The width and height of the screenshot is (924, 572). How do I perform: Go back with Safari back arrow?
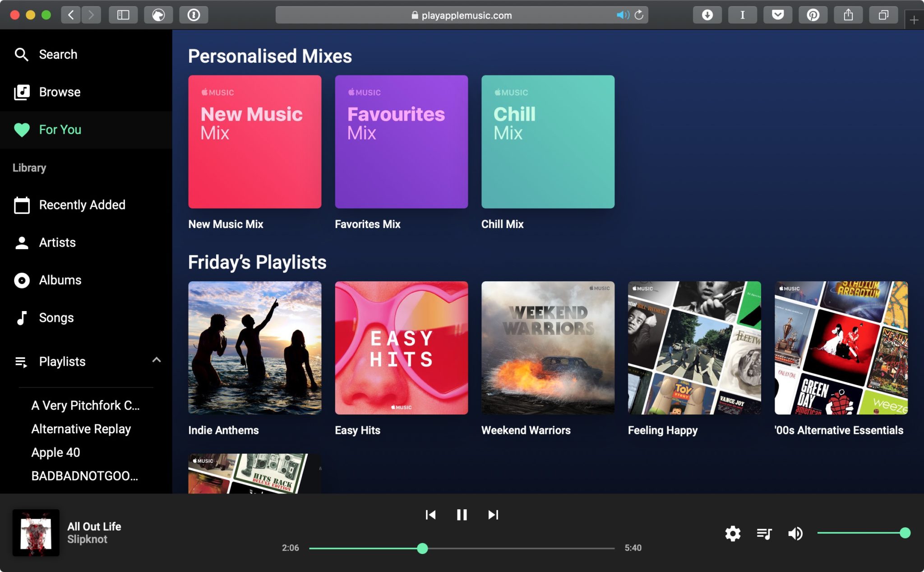point(71,15)
